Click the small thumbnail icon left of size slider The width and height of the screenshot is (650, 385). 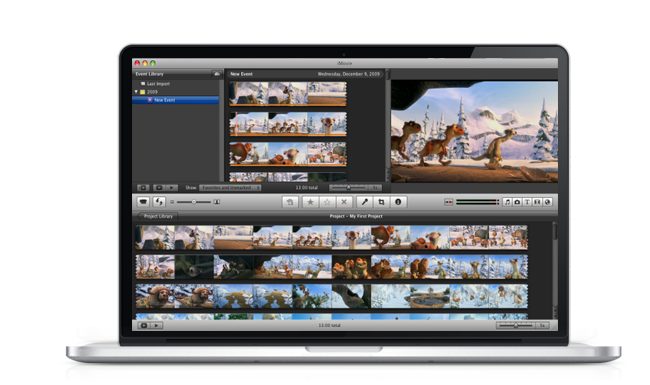(172, 202)
